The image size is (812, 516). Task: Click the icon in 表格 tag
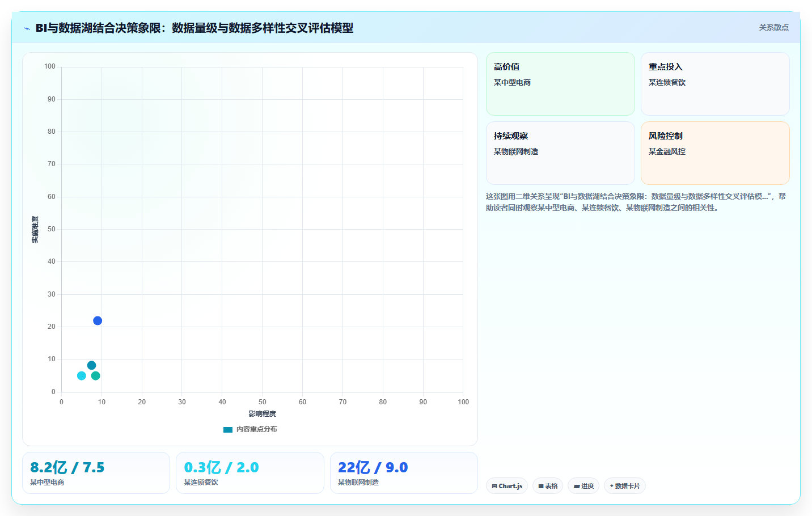coord(541,487)
